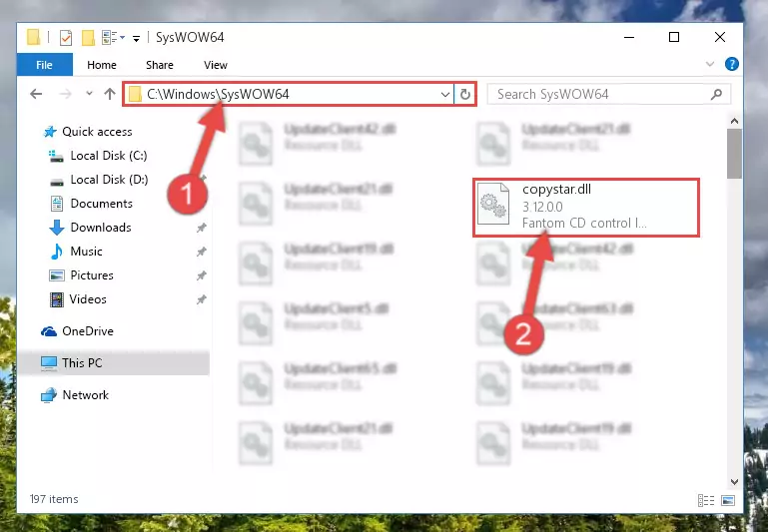Click the Local Disk (C:) drive icon
This screenshot has height=532, width=768.
click(x=56, y=156)
